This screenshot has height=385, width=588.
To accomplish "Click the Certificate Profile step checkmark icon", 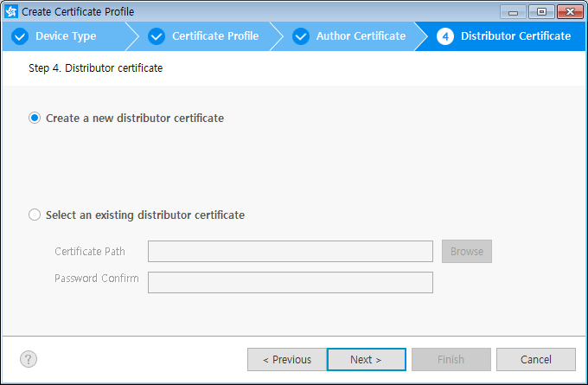I will click(157, 36).
